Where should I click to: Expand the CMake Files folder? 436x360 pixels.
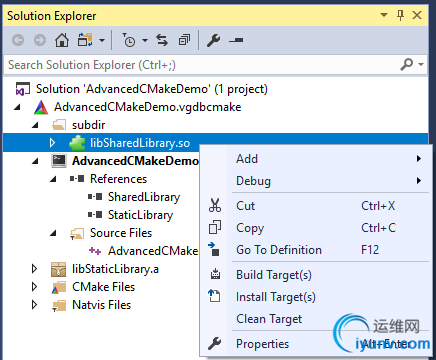click(x=34, y=287)
